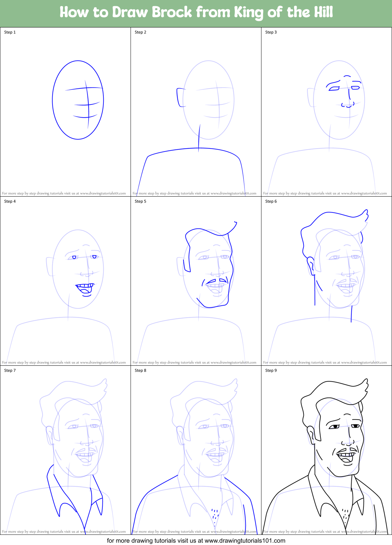Click the 'Step 4' label
This screenshot has height=545, width=392.
(x=10, y=201)
